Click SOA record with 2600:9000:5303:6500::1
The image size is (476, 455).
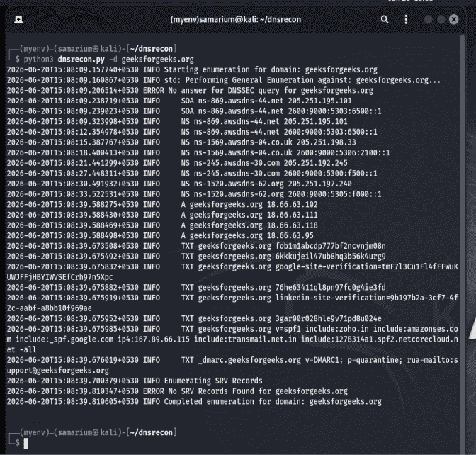(x=194, y=111)
